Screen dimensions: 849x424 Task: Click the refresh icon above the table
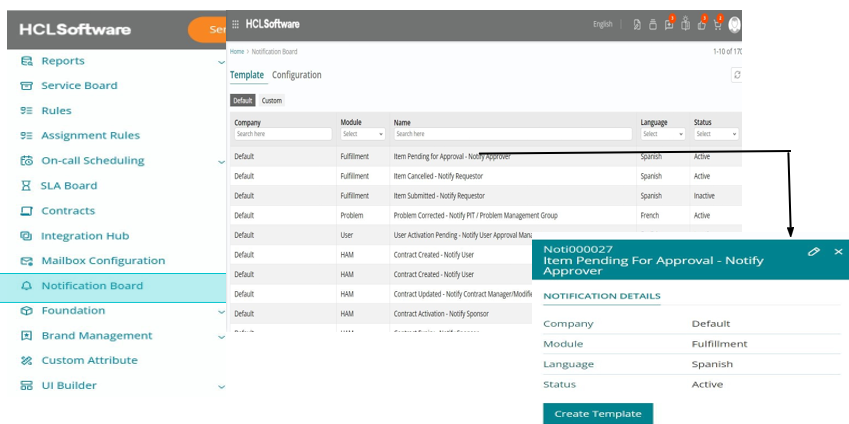point(736,75)
